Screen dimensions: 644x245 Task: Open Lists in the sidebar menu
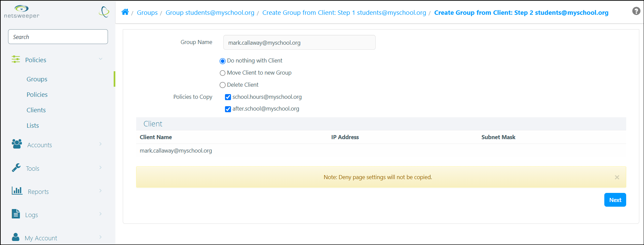pos(33,125)
